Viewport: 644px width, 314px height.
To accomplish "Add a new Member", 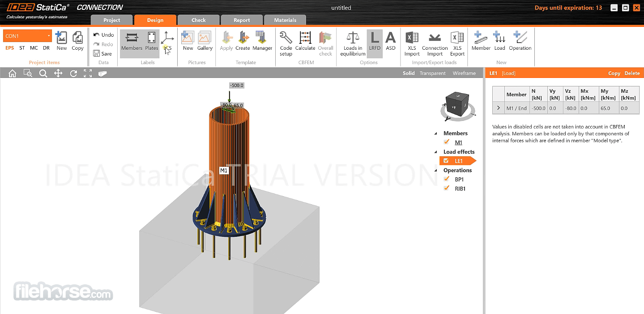I will (481, 41).
